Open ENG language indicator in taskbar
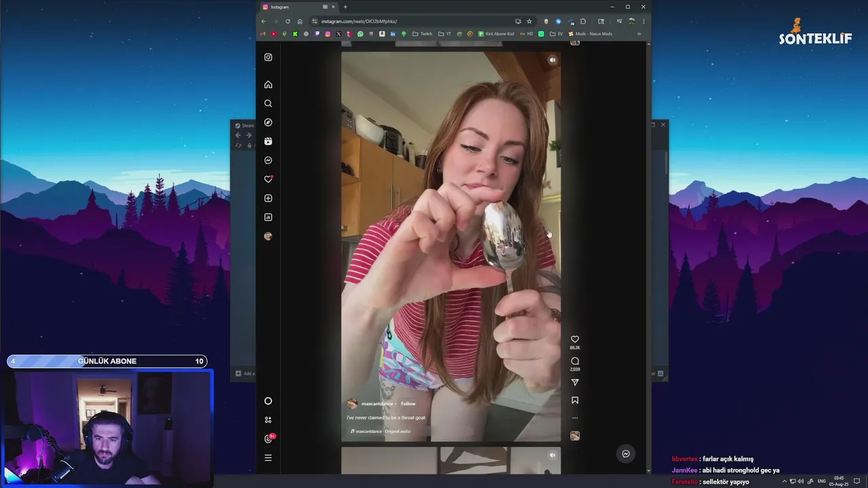The height and width of the screenshot is (488, 868). pos(822,481)
